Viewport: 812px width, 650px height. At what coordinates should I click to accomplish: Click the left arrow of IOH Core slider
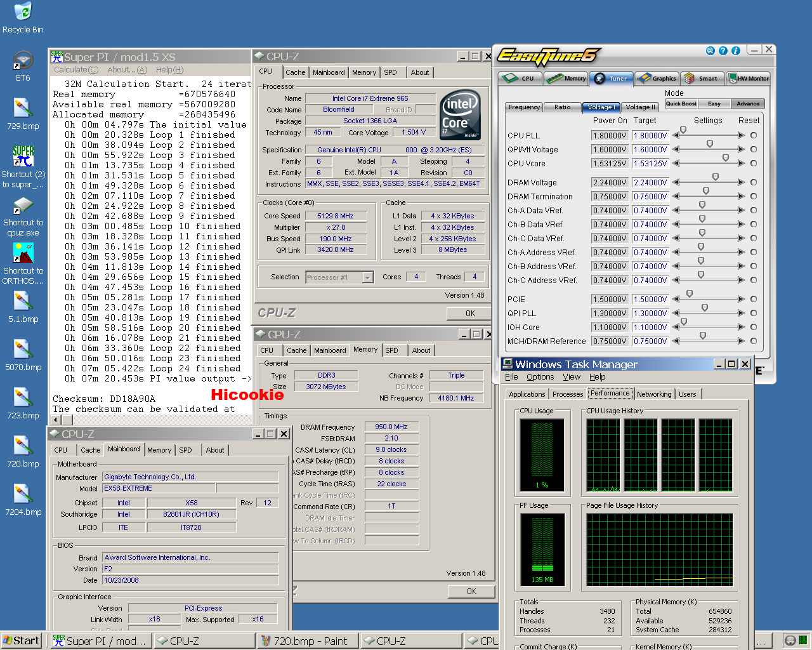[x=676, y=327]
